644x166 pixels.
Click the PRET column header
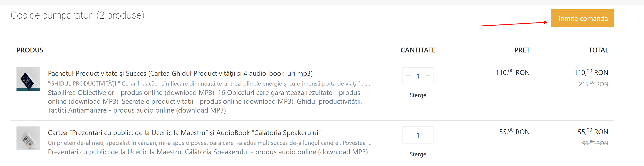point(522,50)
